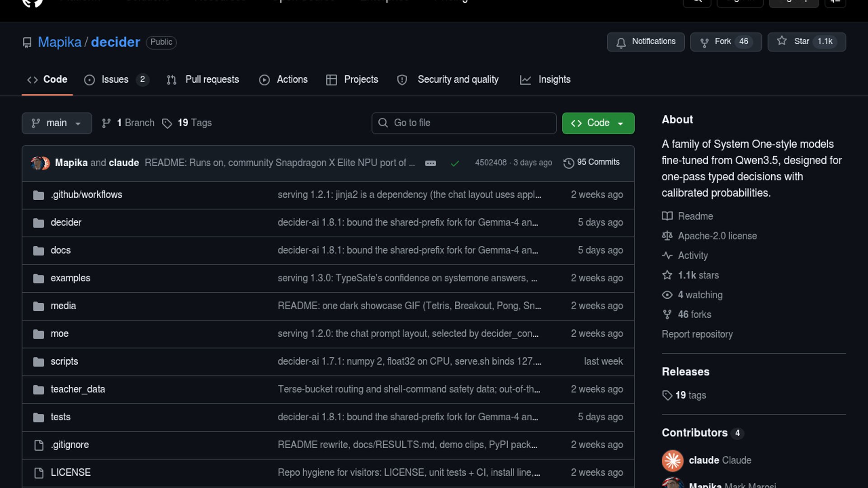Open the decider repository name link
This screenshot has height=488, width=868.
coord(115,42)
